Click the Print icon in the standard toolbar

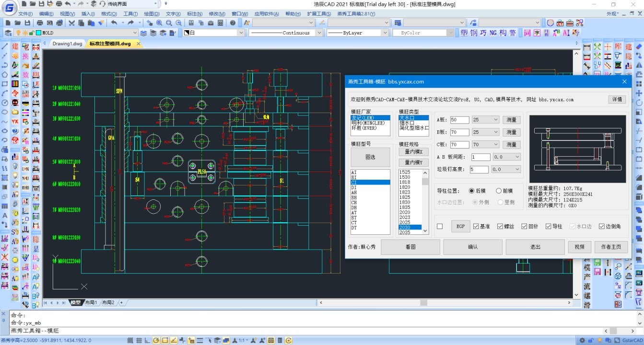click(39, 23)
